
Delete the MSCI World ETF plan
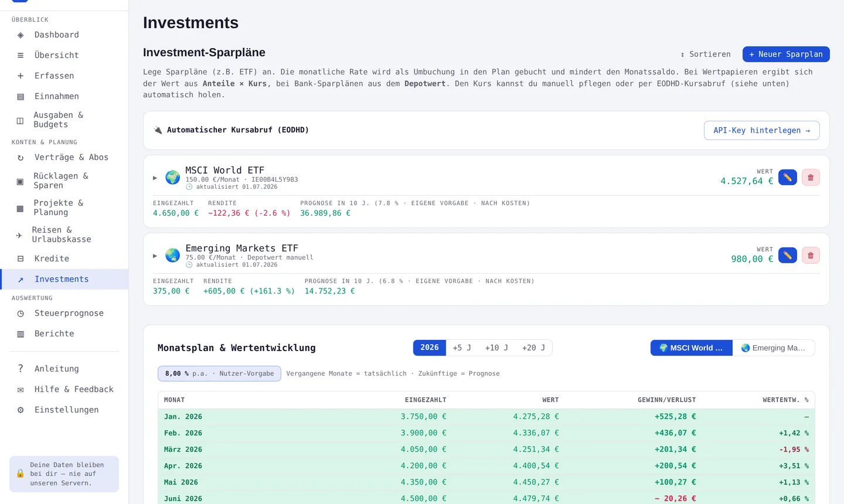[811, 177]
